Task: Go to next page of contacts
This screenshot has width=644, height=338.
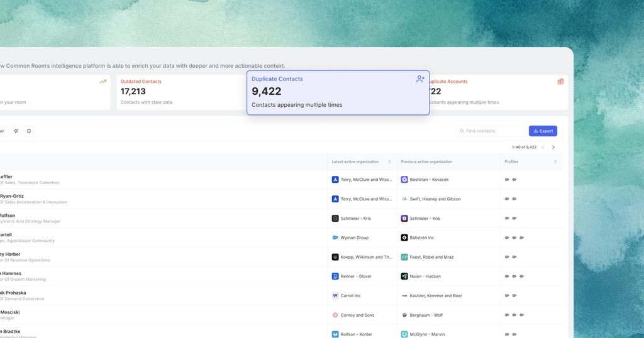Action: point(553,147)
